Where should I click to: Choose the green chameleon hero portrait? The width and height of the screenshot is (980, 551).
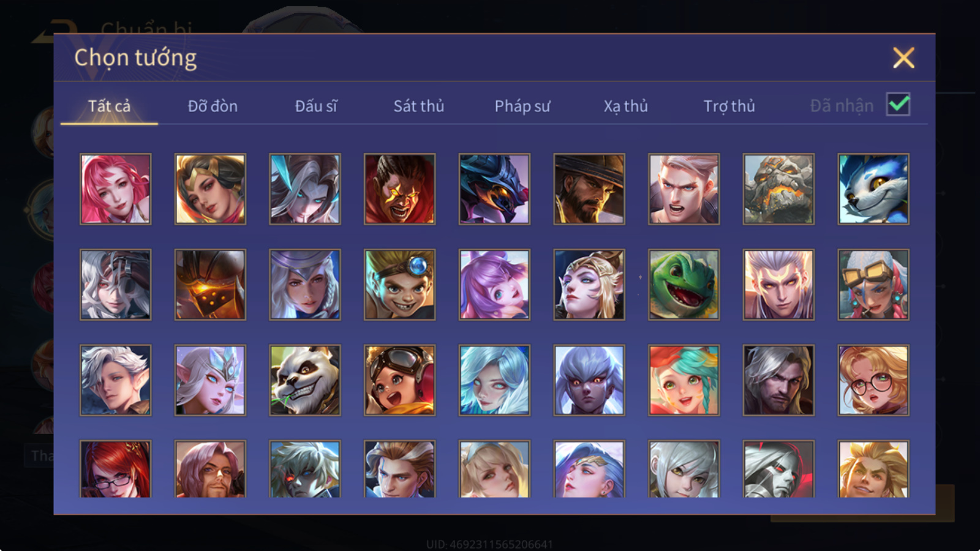(684, 284)
